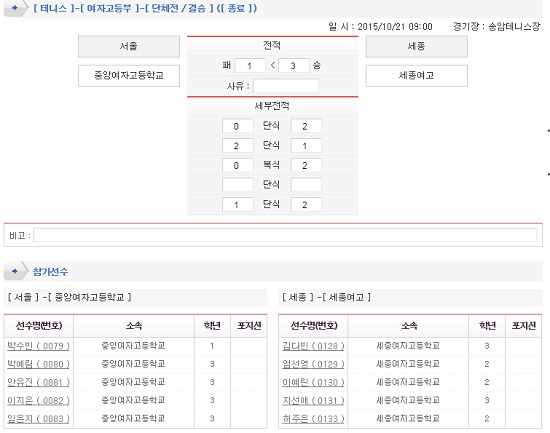550x433 pixels.
Task: Open player link 이예린 (0130)
Action: click(x=313, y=382)
